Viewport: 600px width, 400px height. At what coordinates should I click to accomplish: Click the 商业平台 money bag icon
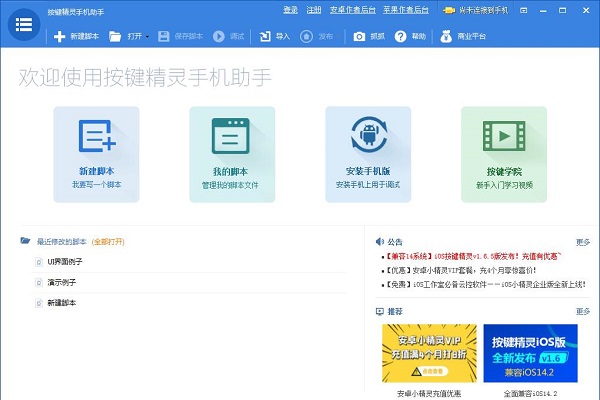point(446,36)
